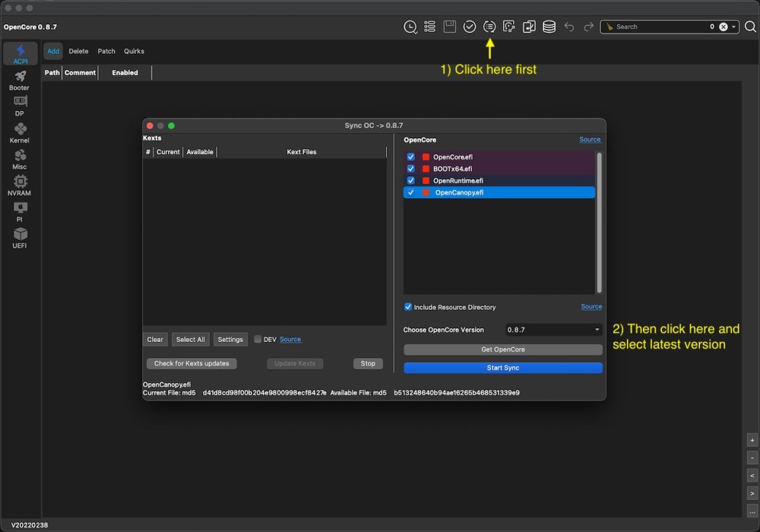
Task: Click the Redo arrow icon
Action: pyautogui.click(x=588, y=27)
